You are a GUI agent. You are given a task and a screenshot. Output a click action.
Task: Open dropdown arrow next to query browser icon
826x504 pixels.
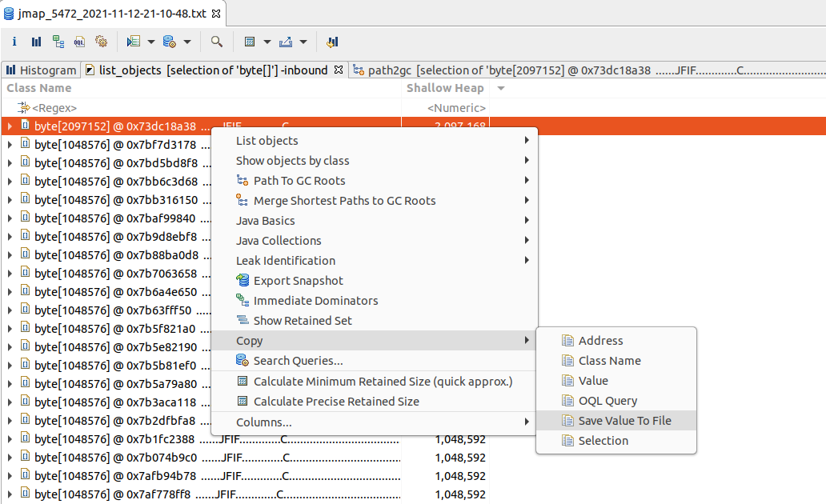coord(187,42)
